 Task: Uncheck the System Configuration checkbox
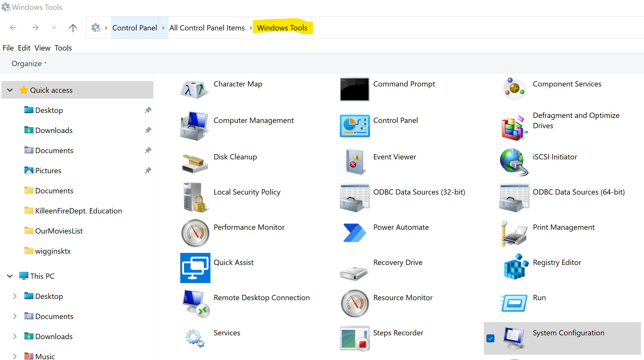click(x=490, y=338)
